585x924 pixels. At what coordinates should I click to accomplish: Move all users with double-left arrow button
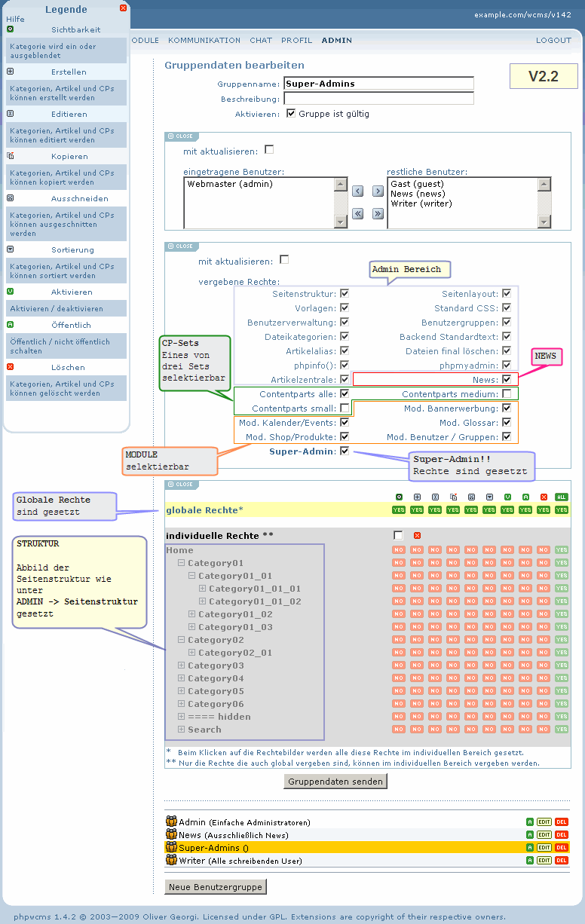click(x=359, y=213)
